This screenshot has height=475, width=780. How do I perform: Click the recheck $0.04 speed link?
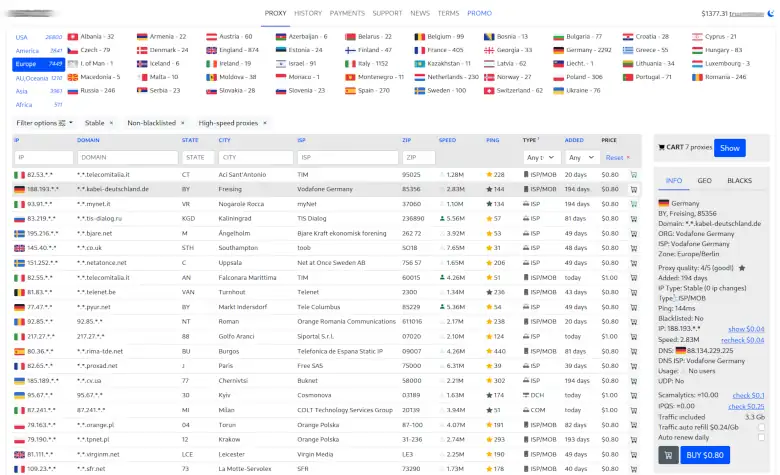(745, 340)
